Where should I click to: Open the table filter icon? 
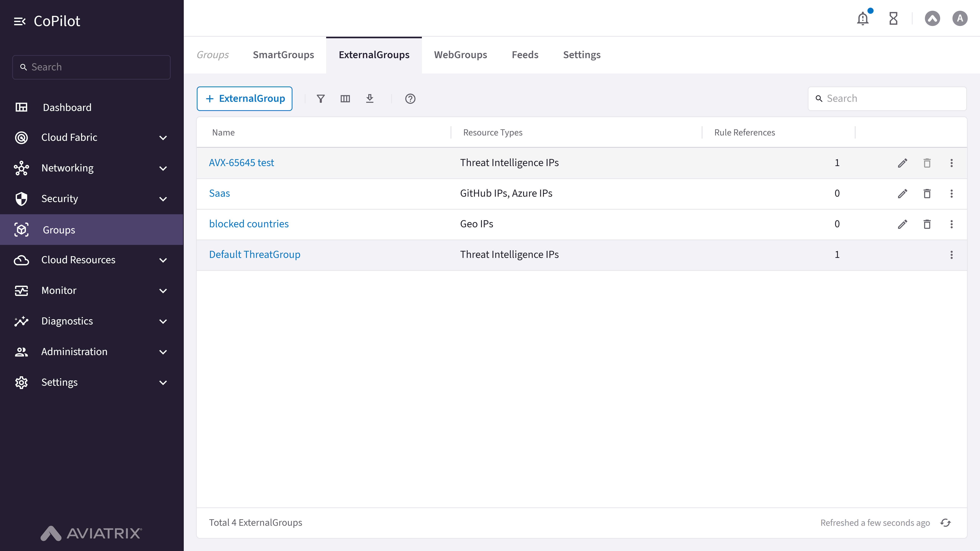pyautogui.click(x=321, y=99)
